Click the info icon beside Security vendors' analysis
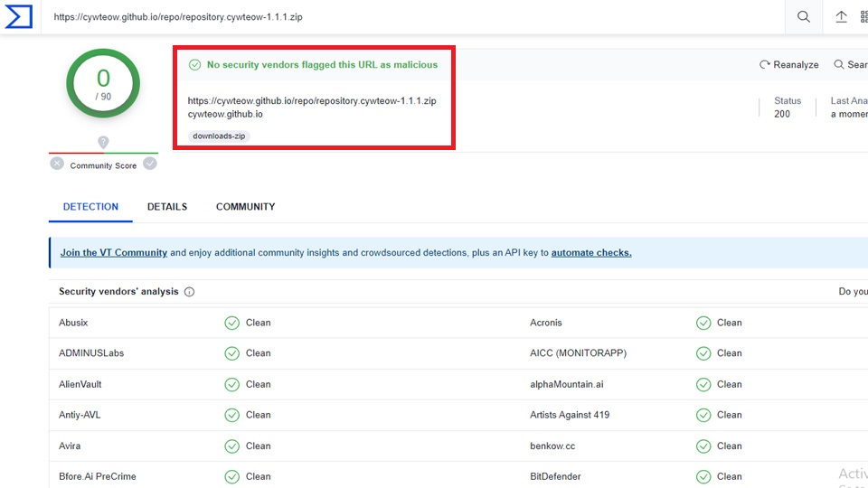Screen dimensions: 868x488 [x=189, y=292]
